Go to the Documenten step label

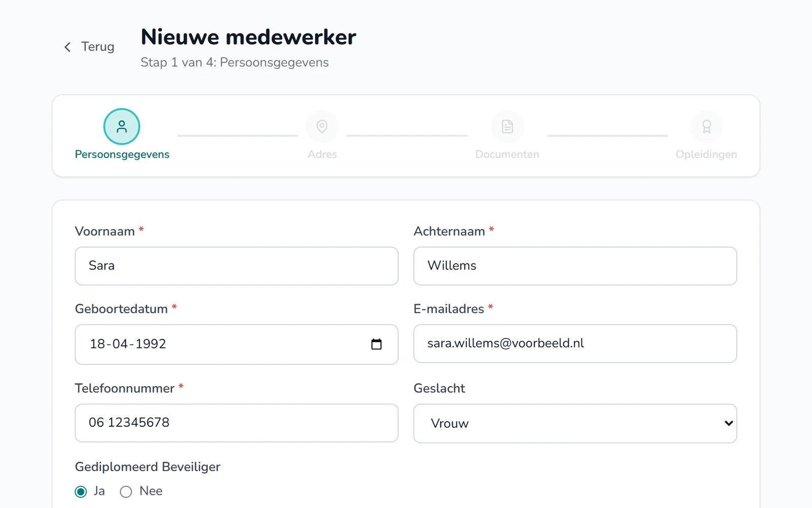pos(507,154)
